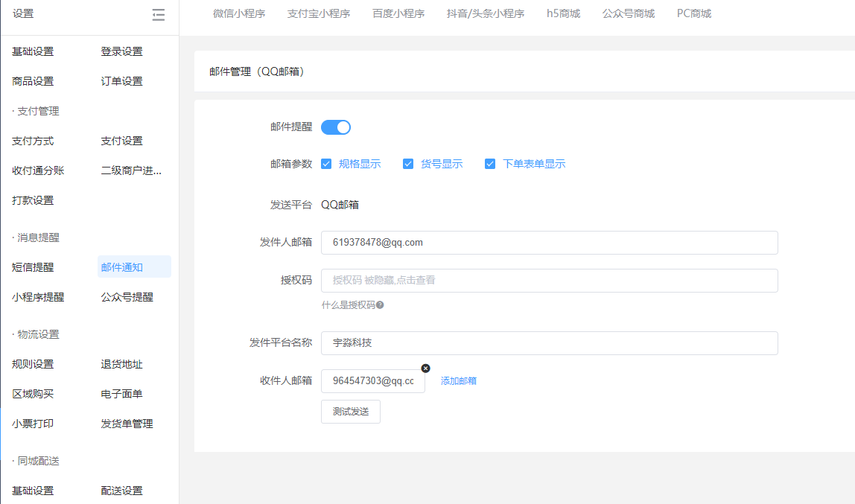
Task: Open 发货单管理 in sidebar
Action: tap(127, 424)
